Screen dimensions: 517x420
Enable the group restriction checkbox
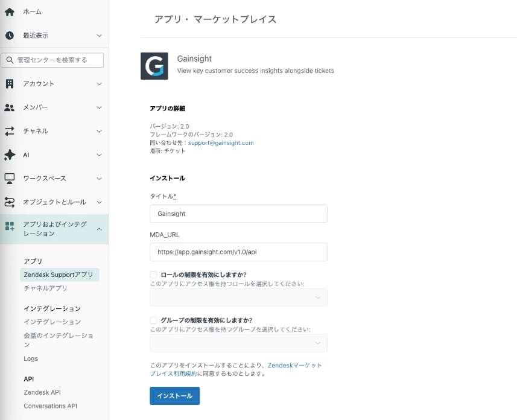coord(153,320)
